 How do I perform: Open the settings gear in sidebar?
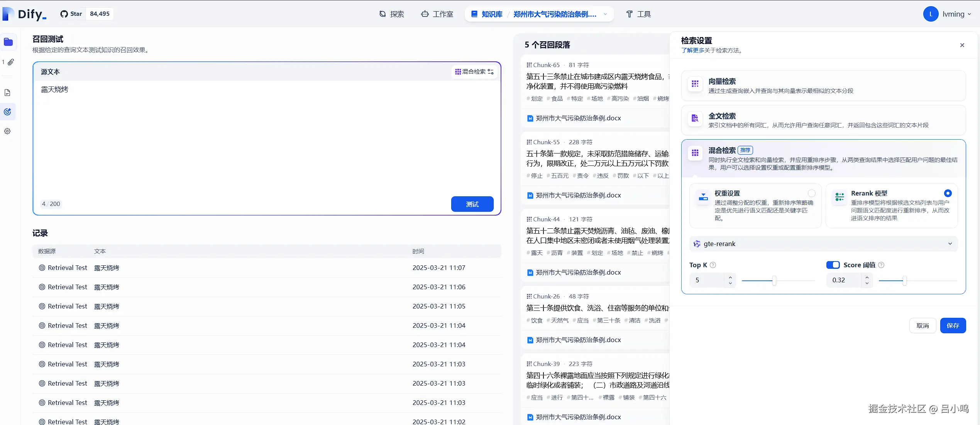[x=7, y=131]
